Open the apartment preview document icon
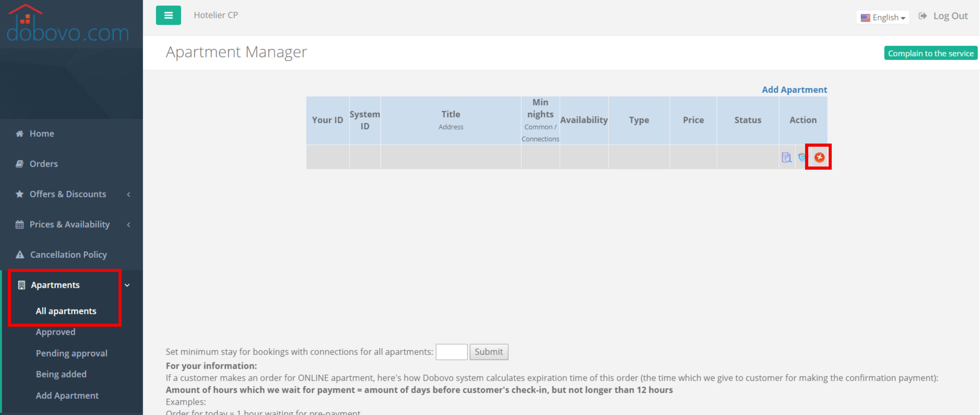 pyautogui.click(x=786, y=157)
